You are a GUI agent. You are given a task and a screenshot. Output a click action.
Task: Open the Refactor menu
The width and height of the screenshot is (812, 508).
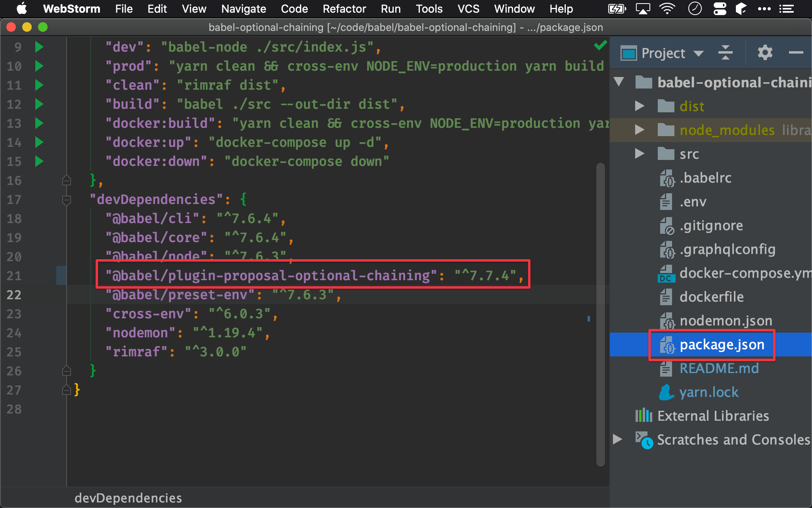coord(344,9)
